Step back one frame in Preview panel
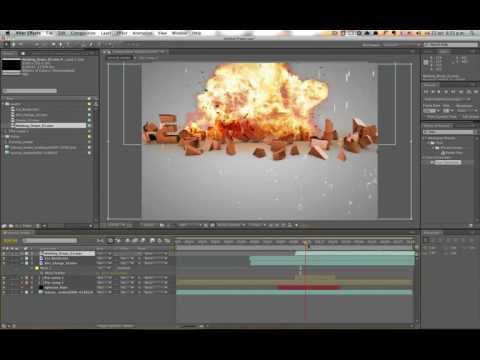 [x=433, y=91]
